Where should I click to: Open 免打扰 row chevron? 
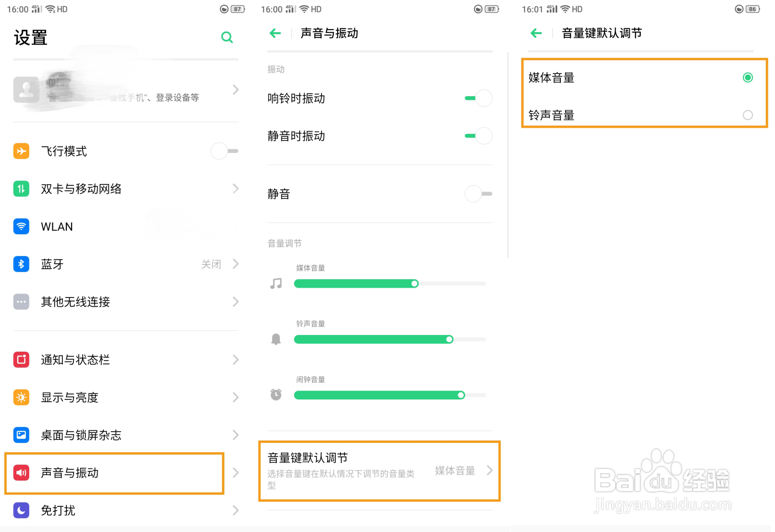pyautogui.click(x=236, y=510)
